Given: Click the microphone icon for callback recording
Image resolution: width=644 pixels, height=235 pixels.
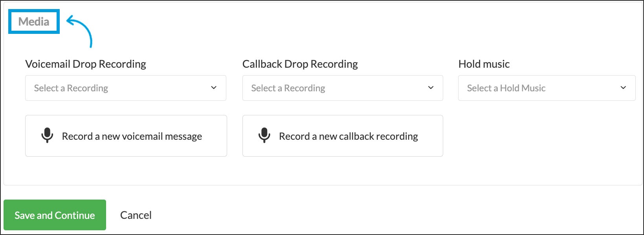Looking at the screenshot, I should click(x=264, y=135).
